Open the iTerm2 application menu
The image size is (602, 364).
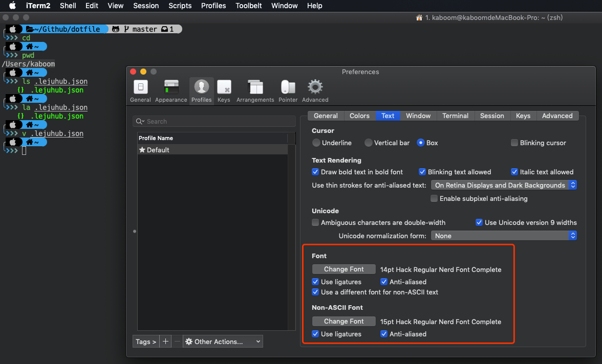(38, 6)
